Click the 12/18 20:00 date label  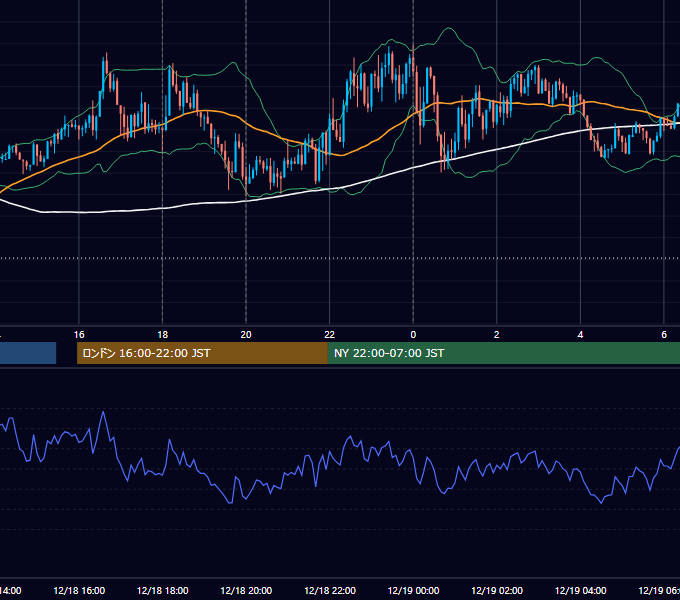pyautogui.click(x=246, y=590)
